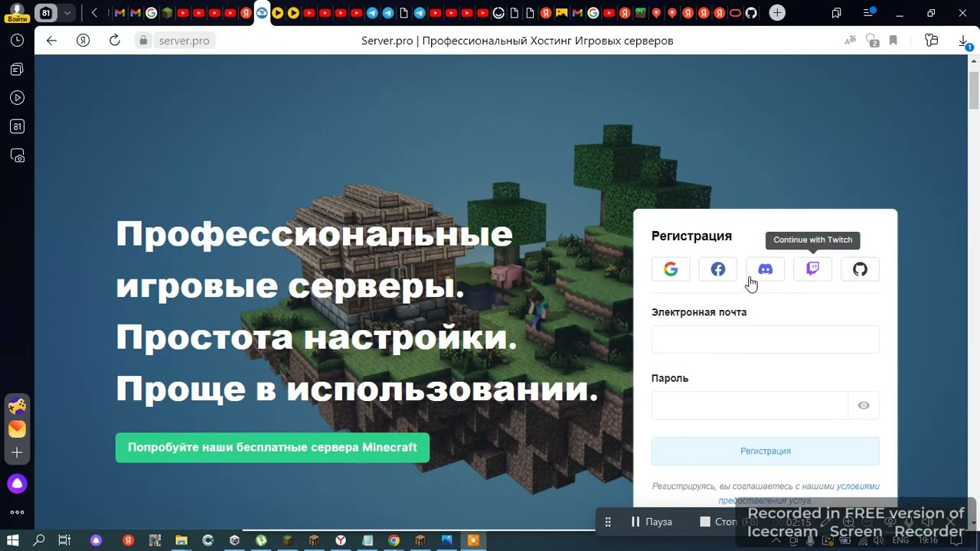Open Google Chrome from taskbar

point(394,540)
